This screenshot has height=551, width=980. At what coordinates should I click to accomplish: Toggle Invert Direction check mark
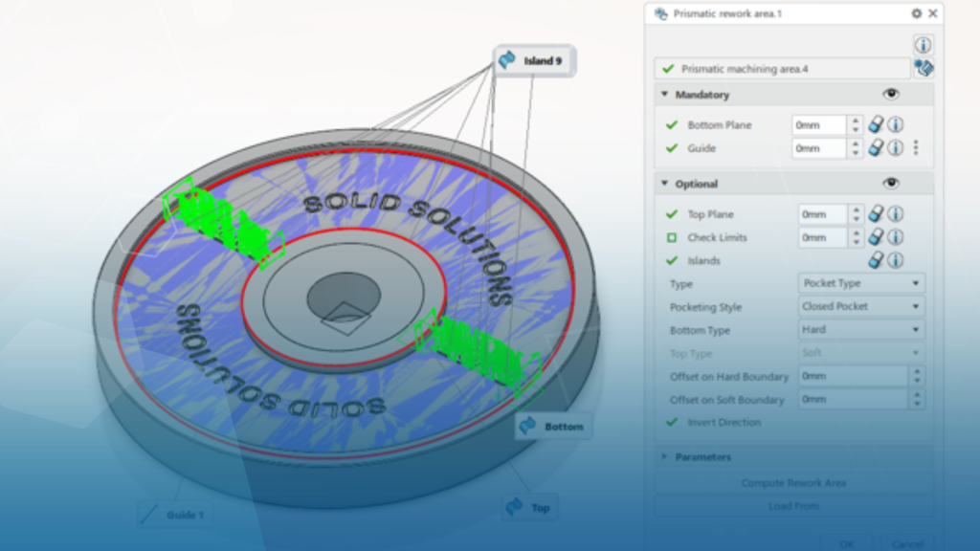coord(672,422)
